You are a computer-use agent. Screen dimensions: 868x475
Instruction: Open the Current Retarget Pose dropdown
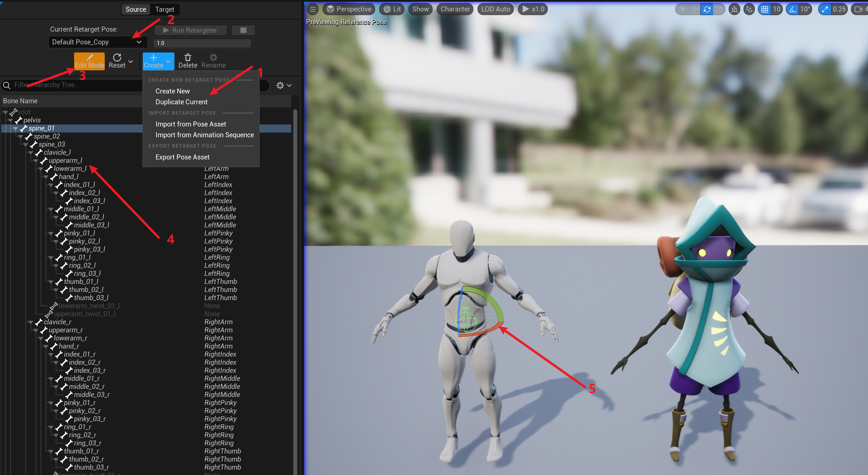pyautogui.click(x=97, y=42)
